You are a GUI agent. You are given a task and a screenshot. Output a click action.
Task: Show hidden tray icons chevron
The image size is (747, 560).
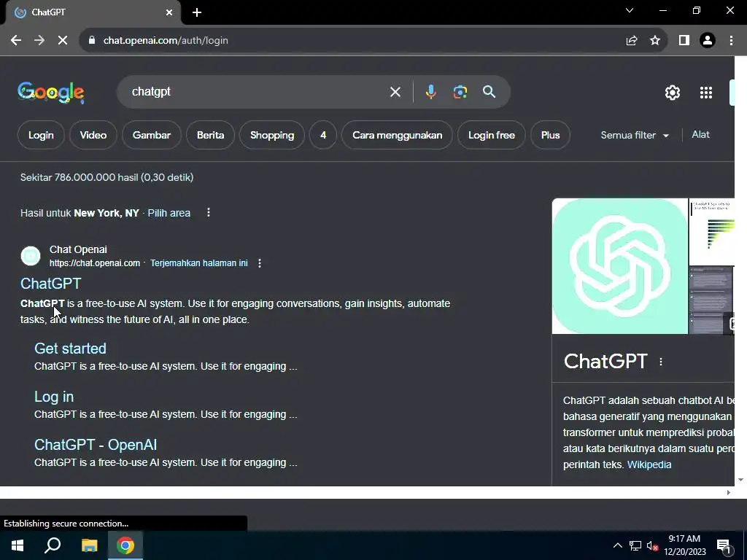pos(617,545)
